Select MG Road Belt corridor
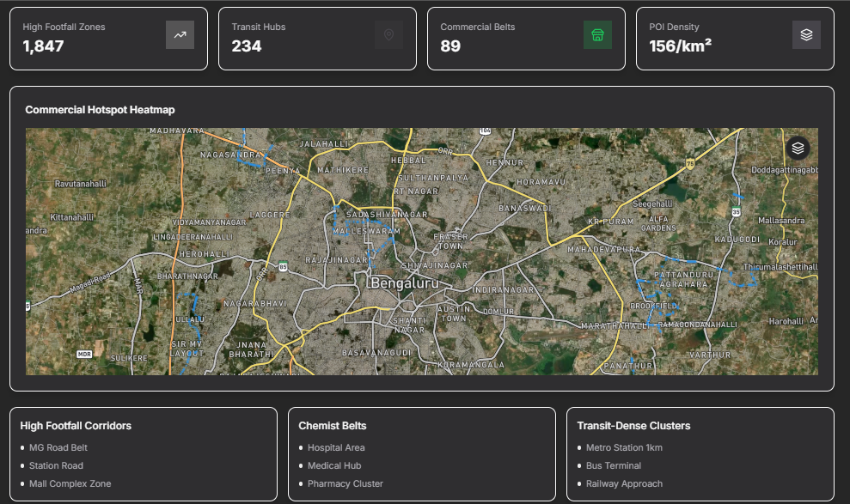 coord(58,447)
